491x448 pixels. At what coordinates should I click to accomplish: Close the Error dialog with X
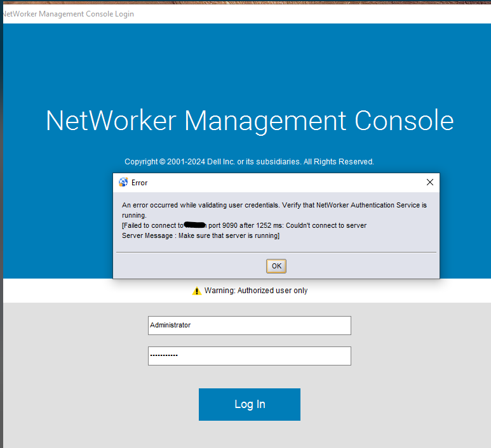point(429,182)
